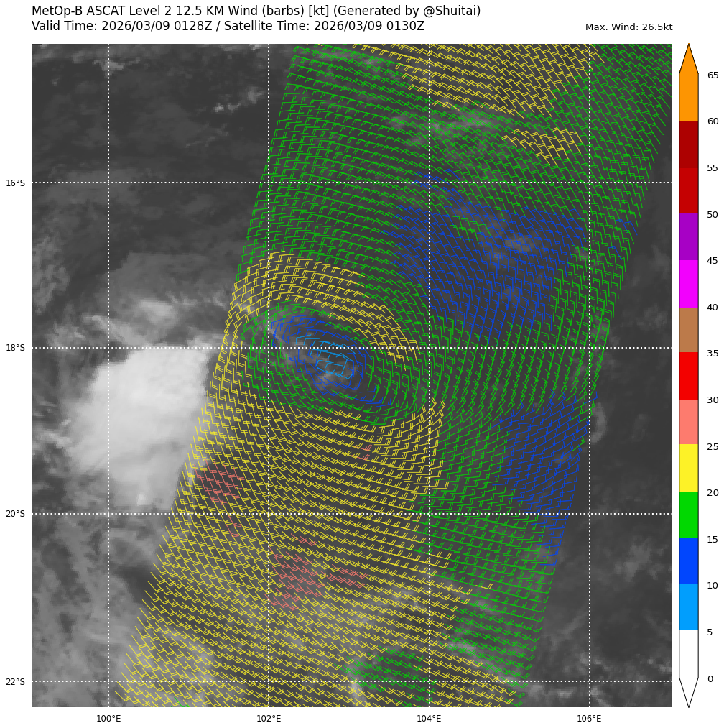Screen dimensions: 724x728
Task: Select the Valid Time subtitle line
Action: 228,27
